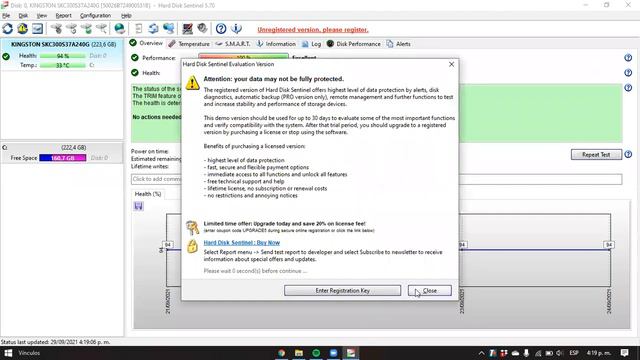Viewport: 640px width, 360px height.
Task: Click the 4:19 p. m. taskbar clock
Action: pyautogui.click(x=599, y=353)
